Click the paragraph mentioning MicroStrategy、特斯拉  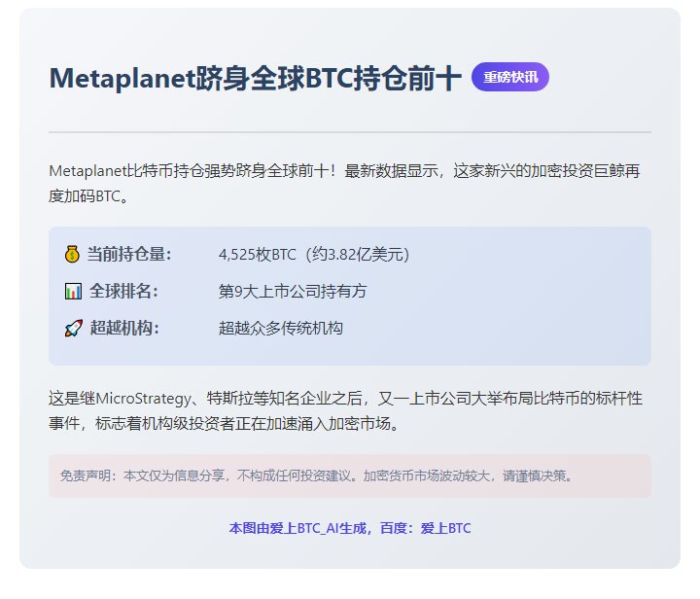click(x=345, y=410)
